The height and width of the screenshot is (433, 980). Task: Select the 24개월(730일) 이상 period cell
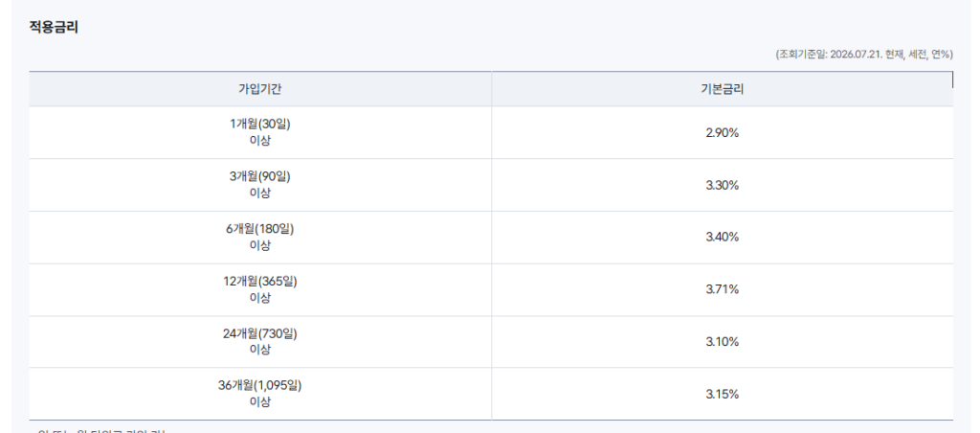pos(260,342)
